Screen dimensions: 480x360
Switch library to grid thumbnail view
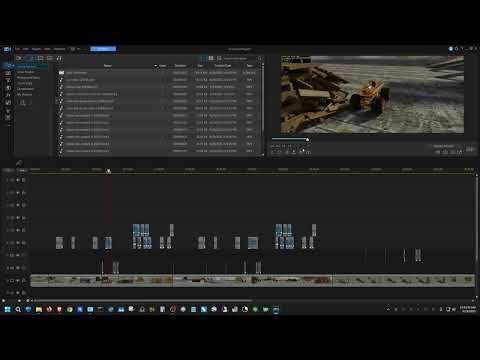point(211,58)
